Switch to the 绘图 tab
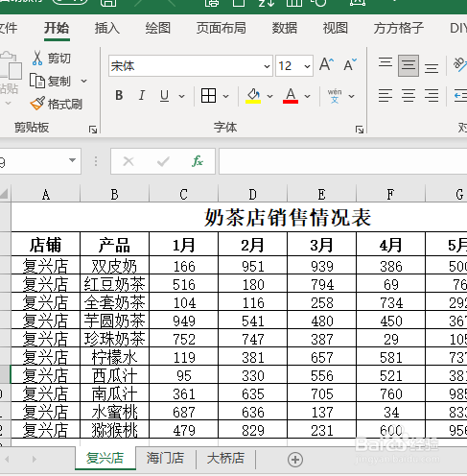 [x=157, y=28]
